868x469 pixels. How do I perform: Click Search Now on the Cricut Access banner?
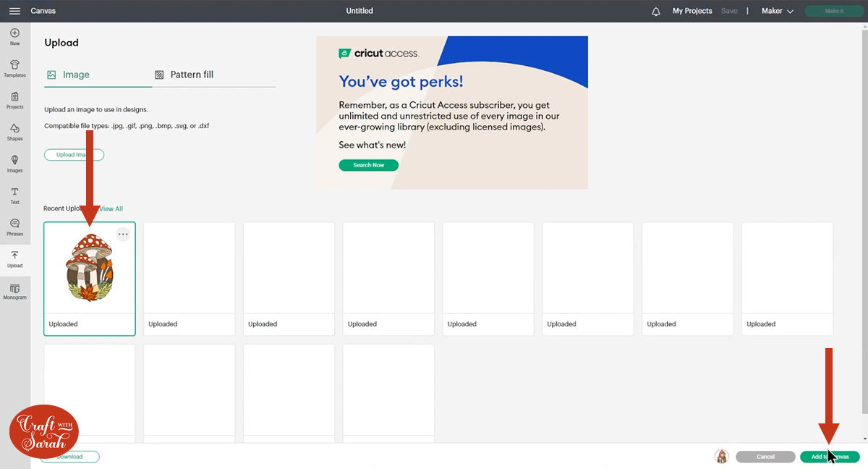[x=368, y=165]
